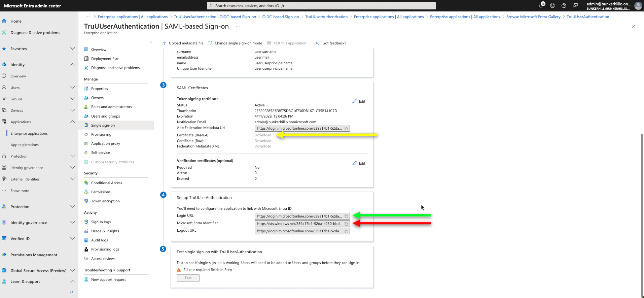Close the SAML-based Sign-on blade
The width and height of the screenshot is (644, 298).
coord(634,26)
